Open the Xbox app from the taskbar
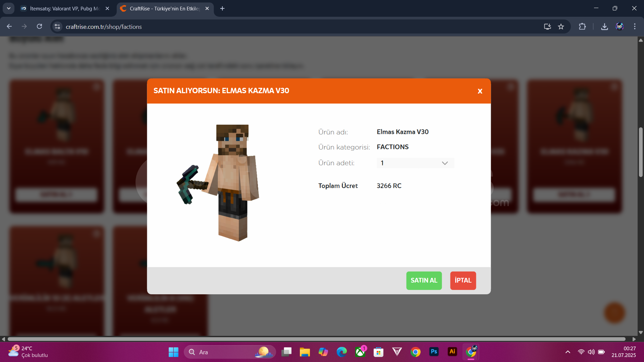 click(x=360, y=352)
